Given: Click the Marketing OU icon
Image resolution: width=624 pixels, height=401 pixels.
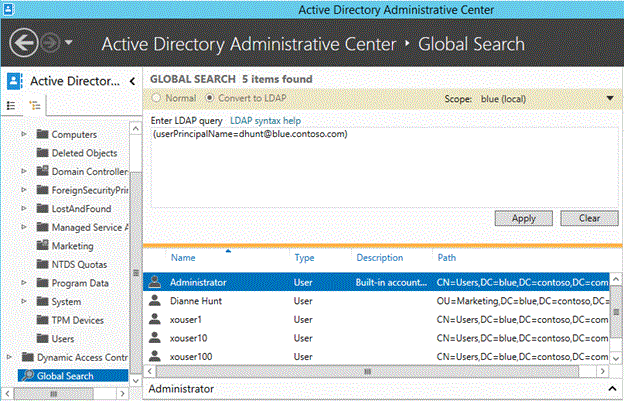Looking at the screenshot, I should point(42,245).
